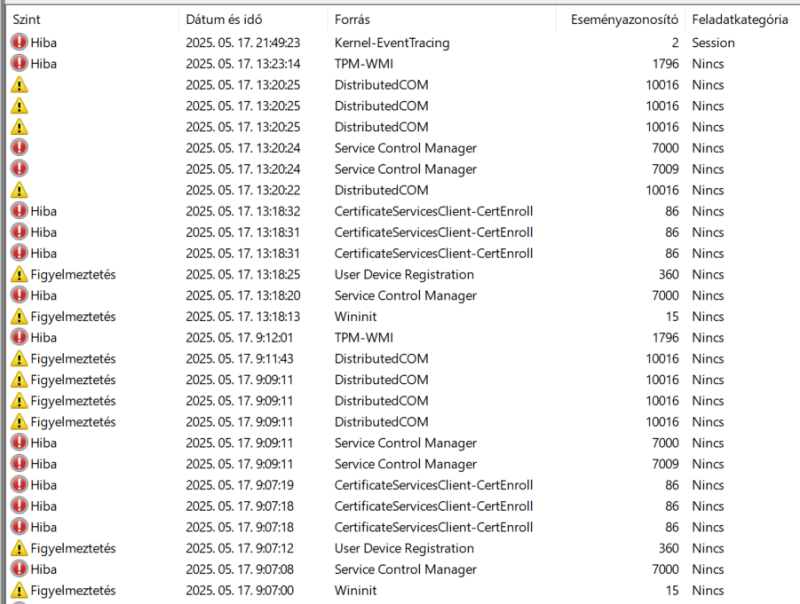
Task: Select TPM-WMI source in the 13:23:14 row
Action: (x=364, y=64)
